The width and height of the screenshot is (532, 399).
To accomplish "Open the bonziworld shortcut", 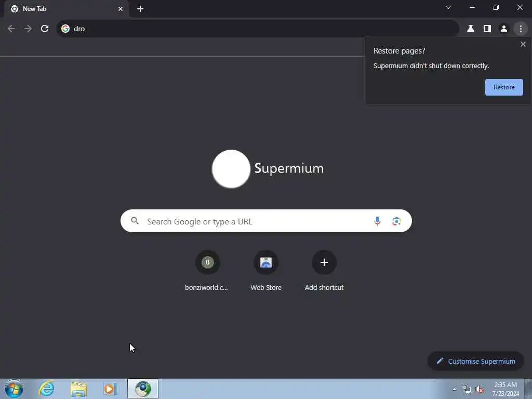I will pyautogui.click(x=207, y=271).
